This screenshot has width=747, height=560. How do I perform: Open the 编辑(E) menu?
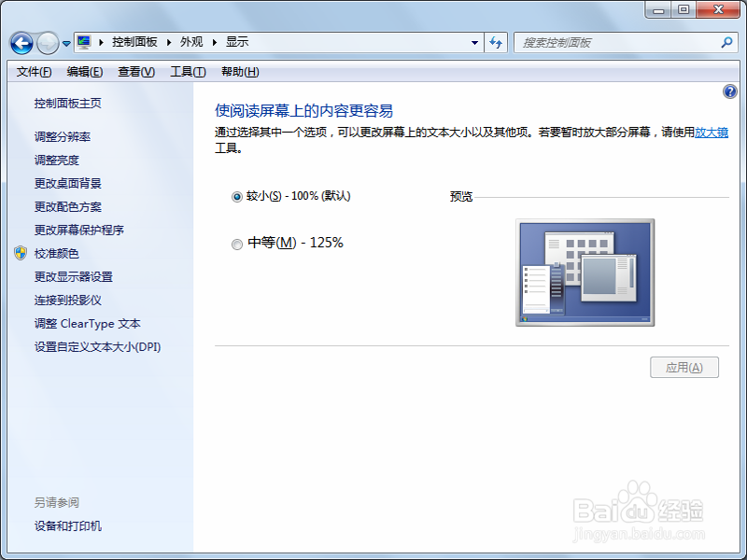(85, 72)
